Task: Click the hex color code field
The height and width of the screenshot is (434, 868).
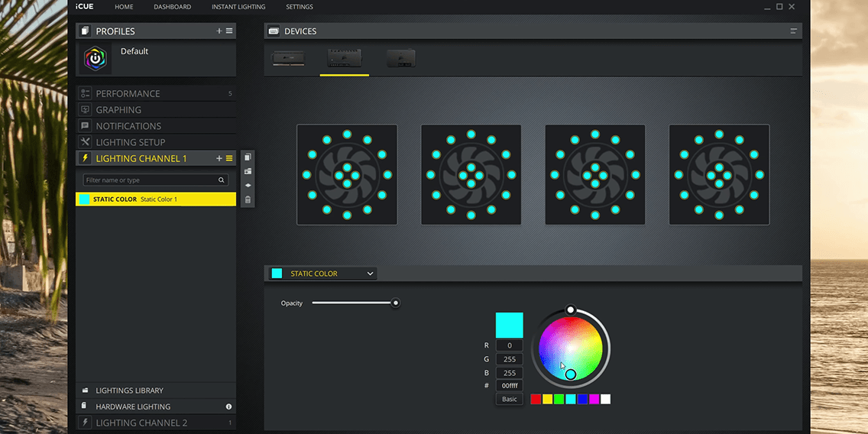Action: pyautogui.click(x=510, y=386)
